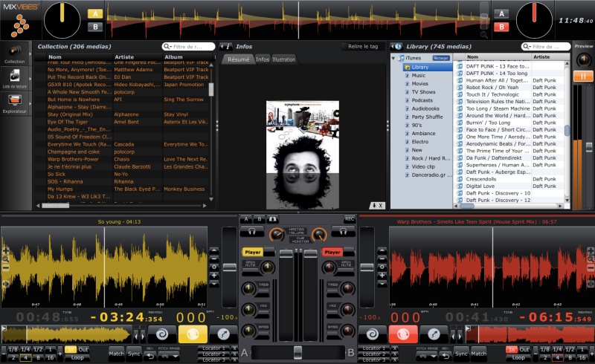Toggle the grey A button on the top right
The width and height of the screenshot is (595, 364).
pyautogui.click(x=501, y=13)
